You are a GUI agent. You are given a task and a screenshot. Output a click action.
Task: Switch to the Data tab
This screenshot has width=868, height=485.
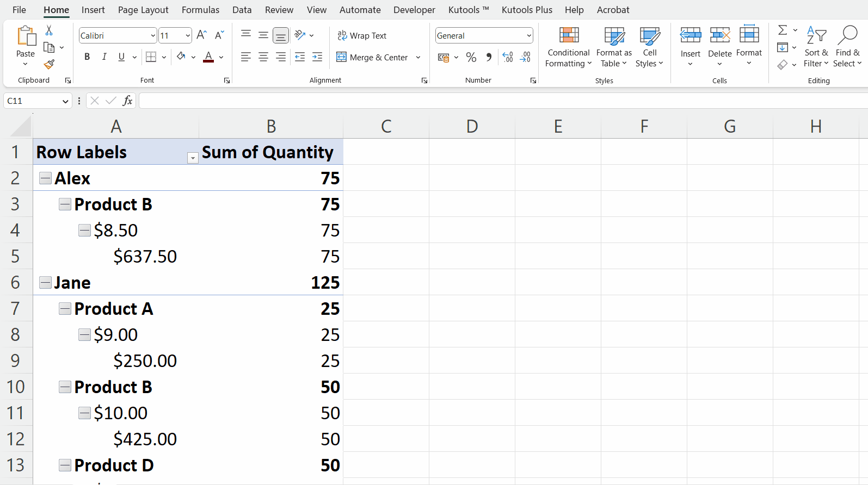coord(242,10)
